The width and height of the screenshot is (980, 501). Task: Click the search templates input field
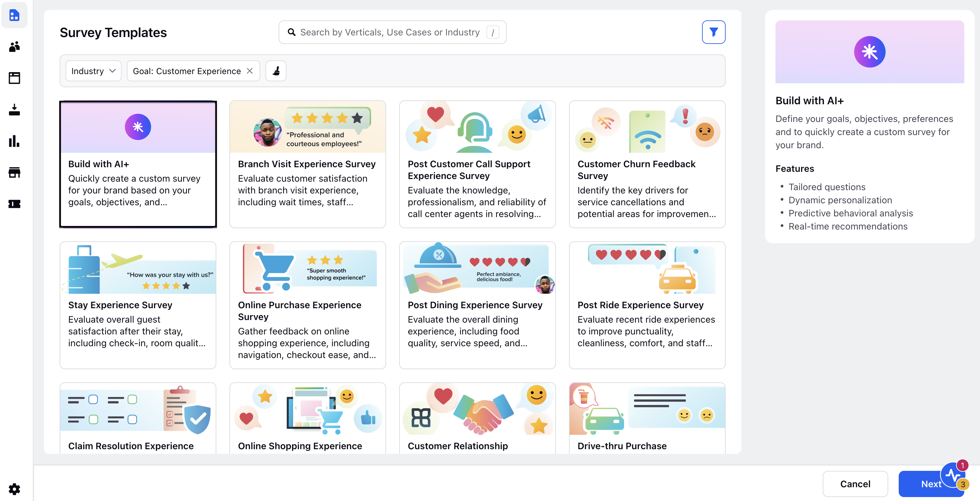click(392, 32)
